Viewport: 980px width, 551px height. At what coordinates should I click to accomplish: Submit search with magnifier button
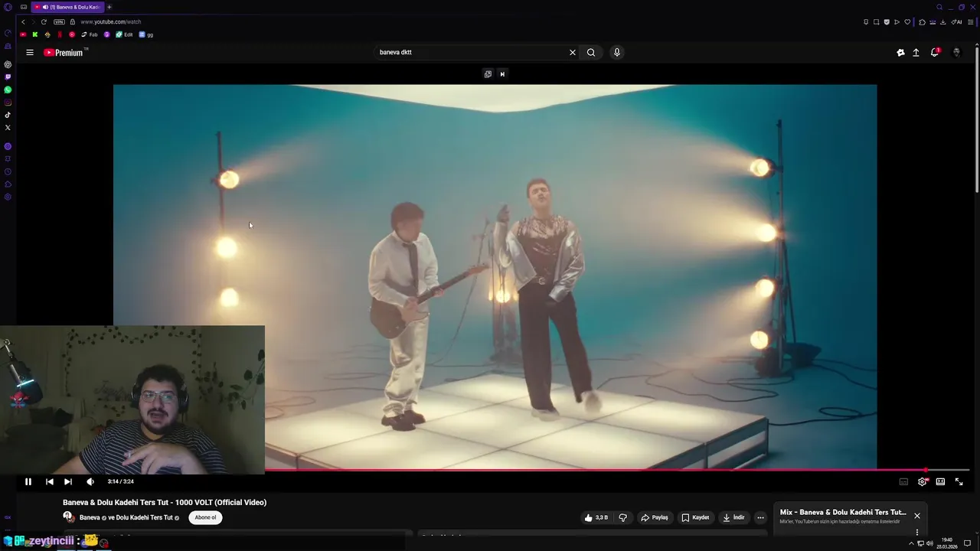591,52
